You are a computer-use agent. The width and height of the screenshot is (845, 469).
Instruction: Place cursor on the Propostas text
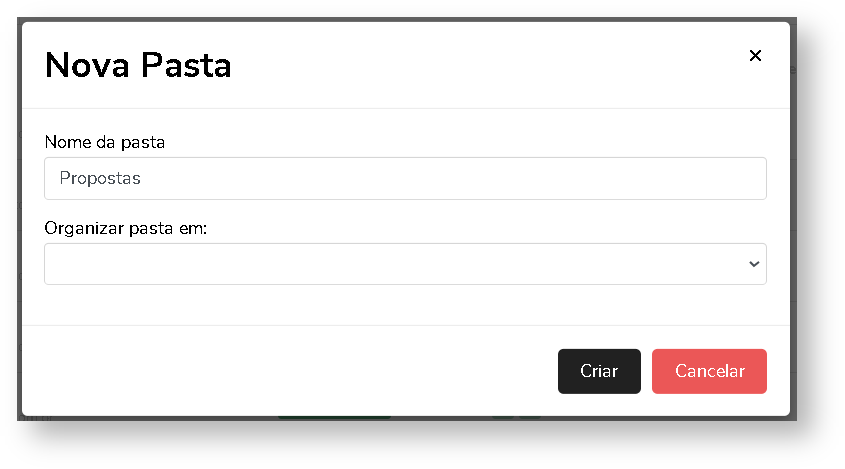click(100, 178)
